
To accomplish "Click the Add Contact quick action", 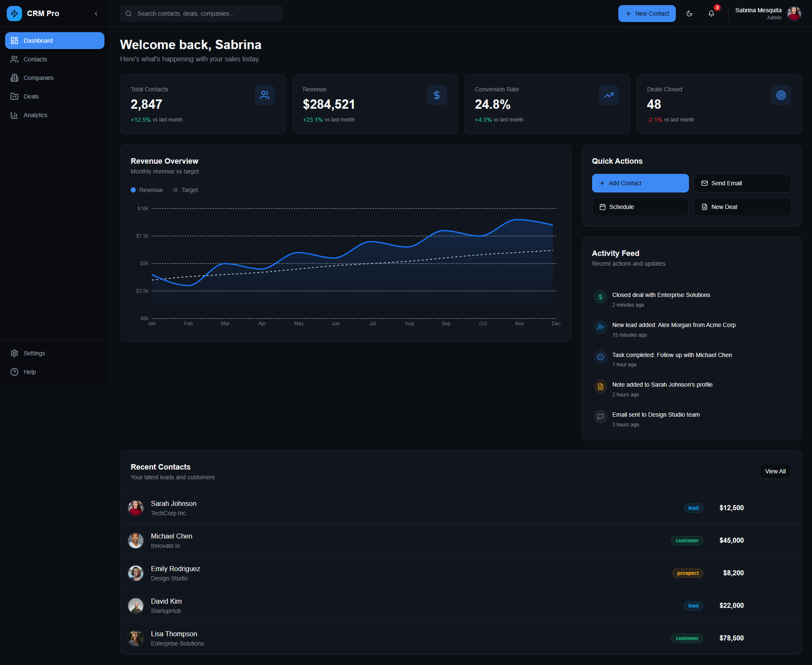I will tap(640, 183).
